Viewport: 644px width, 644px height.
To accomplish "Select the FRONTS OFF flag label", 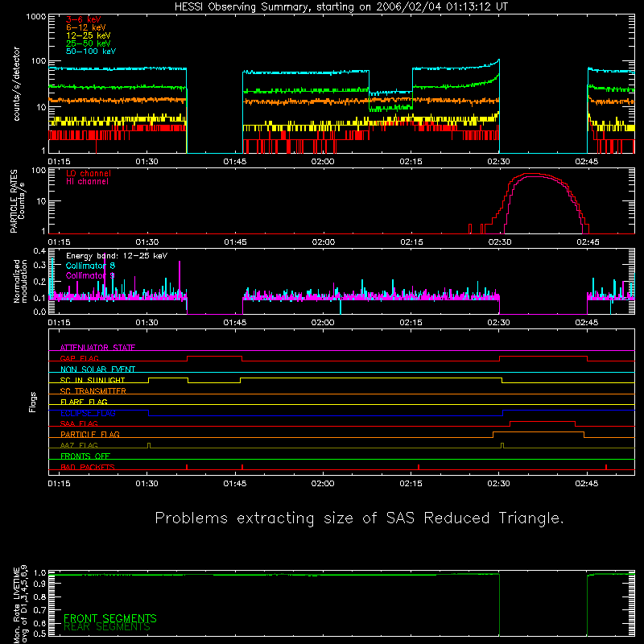I will pyautogui.click(x=85, y=456).
